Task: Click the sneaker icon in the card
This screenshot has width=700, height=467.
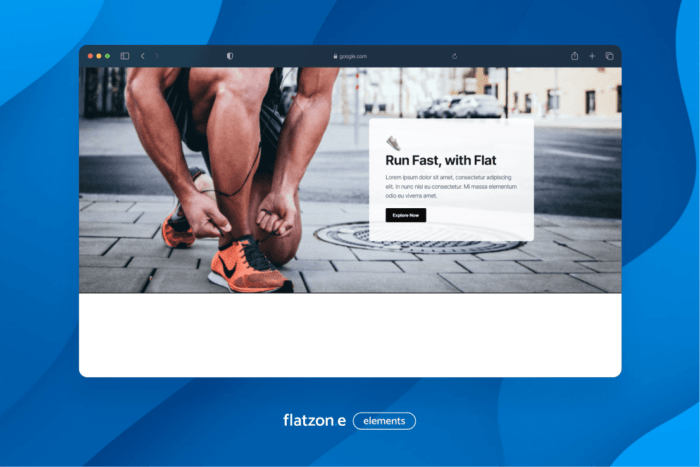Action: click(393, 143)
